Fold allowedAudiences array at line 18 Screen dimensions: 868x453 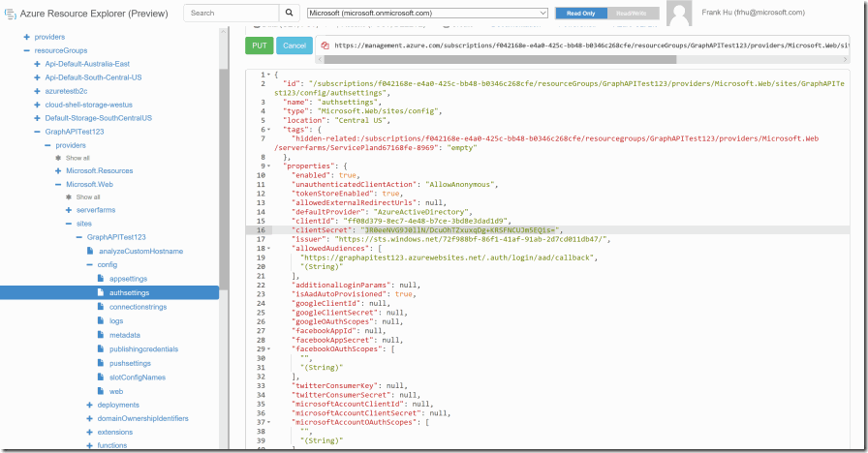269,249
